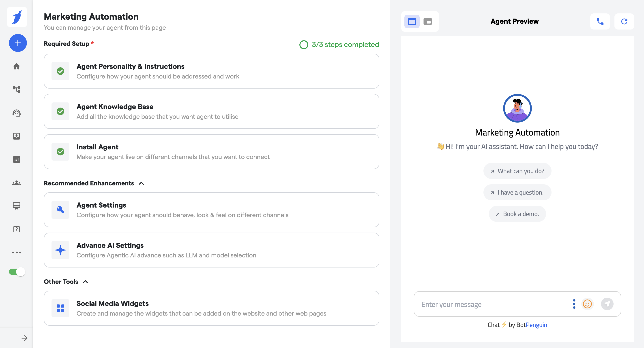Switch to full window preview mode
The image size is (644, 348).
pos(412,21)
